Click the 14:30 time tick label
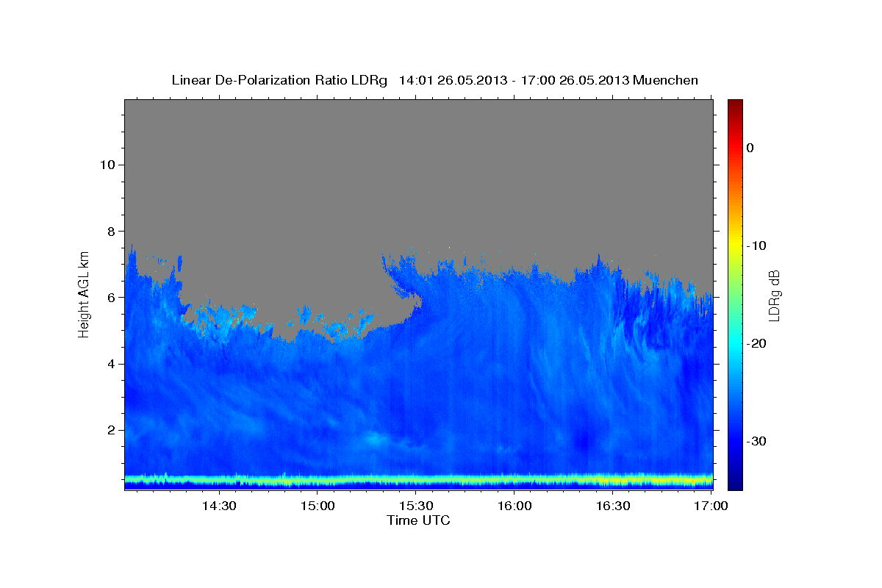The width and height of the screenshot is (882, 588). coord(218,506)
